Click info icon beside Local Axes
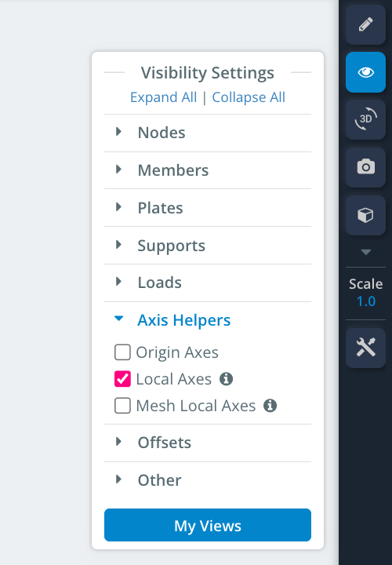This screenshot has width=392, height=565. tap(226, 379)
